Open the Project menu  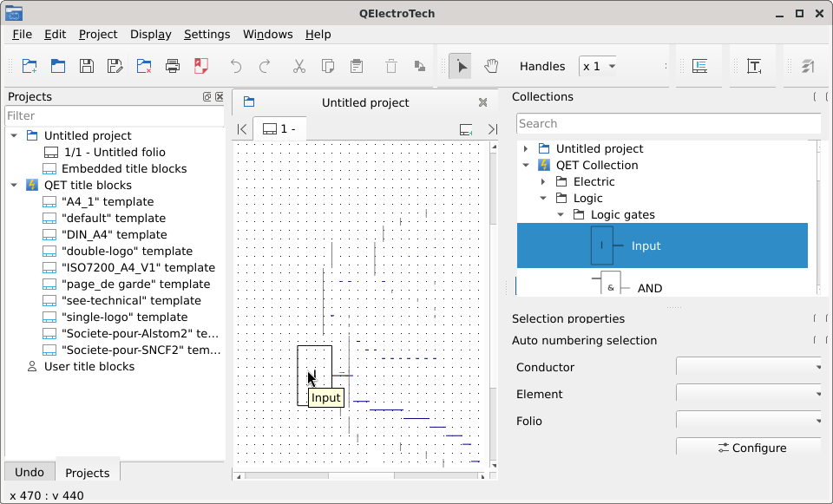(98, 35)
